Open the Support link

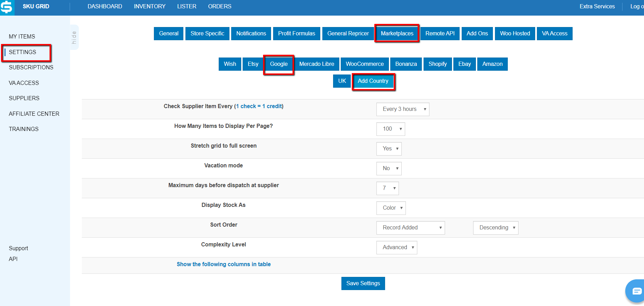18,248
